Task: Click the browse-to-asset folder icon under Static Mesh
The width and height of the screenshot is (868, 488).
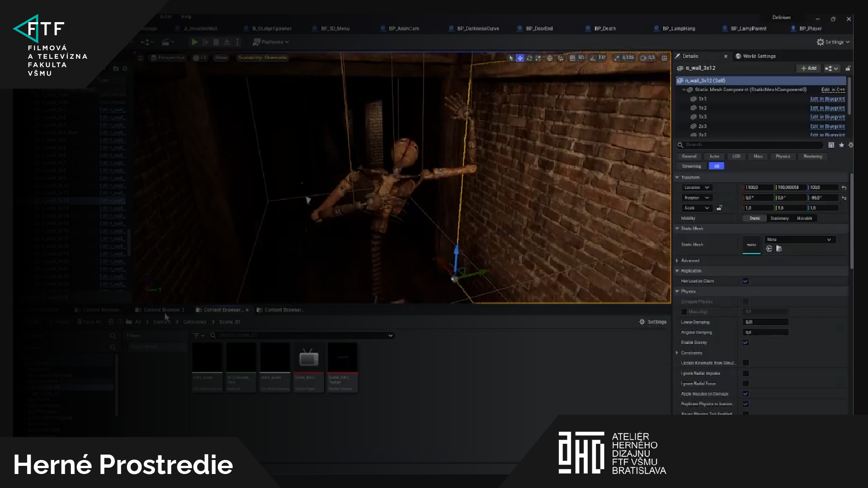Action: point(779,249)
